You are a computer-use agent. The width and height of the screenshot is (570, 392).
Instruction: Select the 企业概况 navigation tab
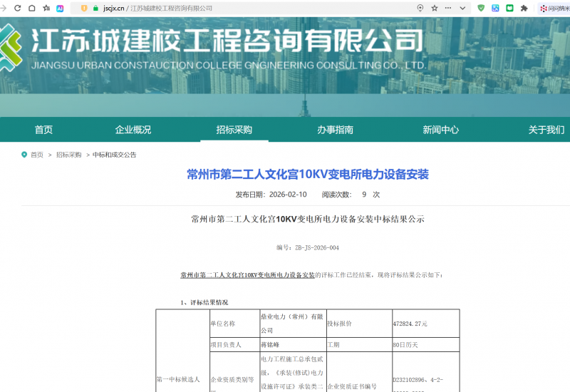pyautogui.click(x=133, y=130)
